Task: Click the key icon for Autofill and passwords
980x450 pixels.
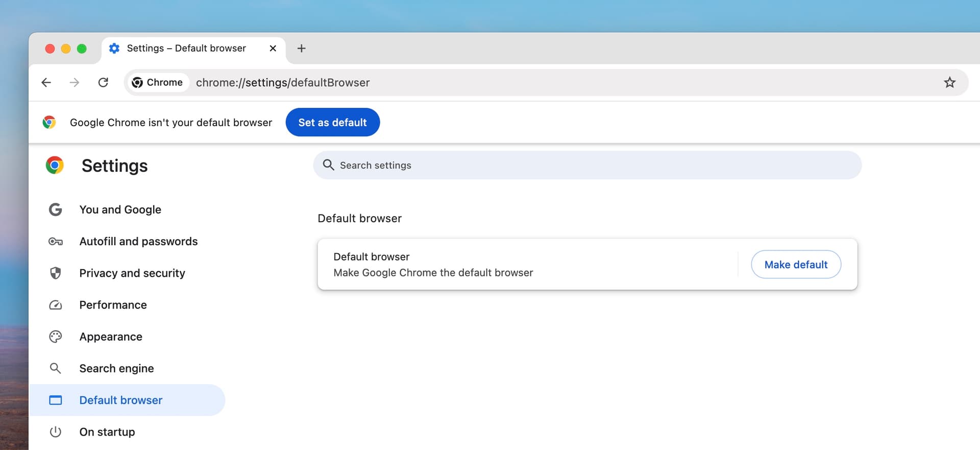Action: coord(55,242)
